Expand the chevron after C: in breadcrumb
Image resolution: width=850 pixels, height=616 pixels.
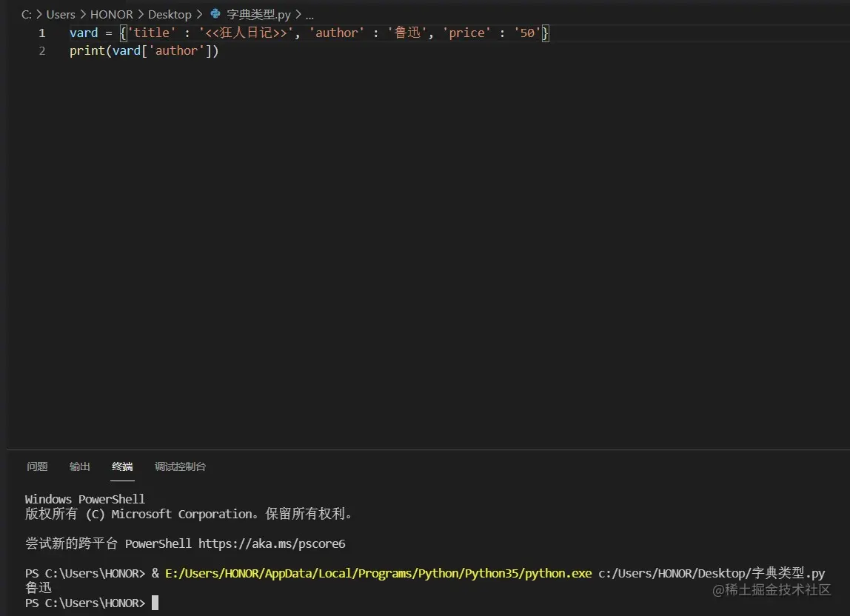39,15
